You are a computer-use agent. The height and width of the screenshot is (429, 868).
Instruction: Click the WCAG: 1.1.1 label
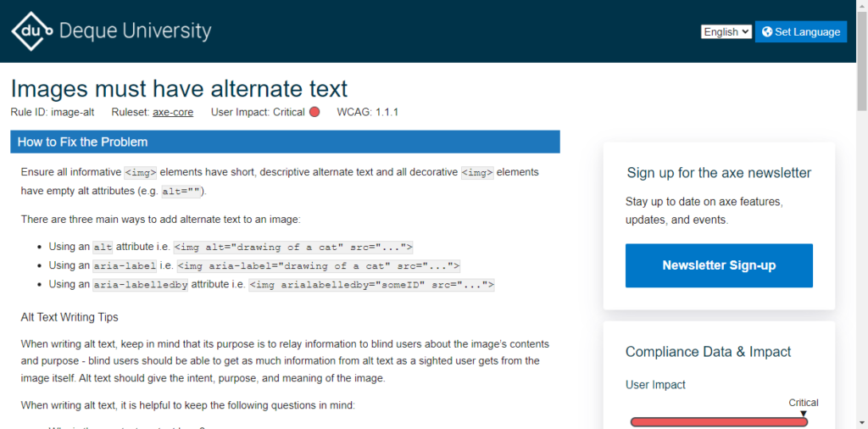[x=368, y=113]
